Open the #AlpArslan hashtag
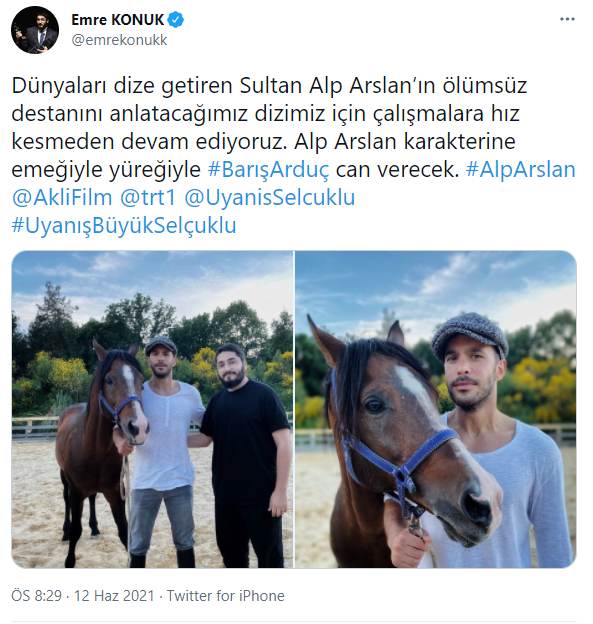The height and width of the screenshot is (624, 593). (521, 170)
